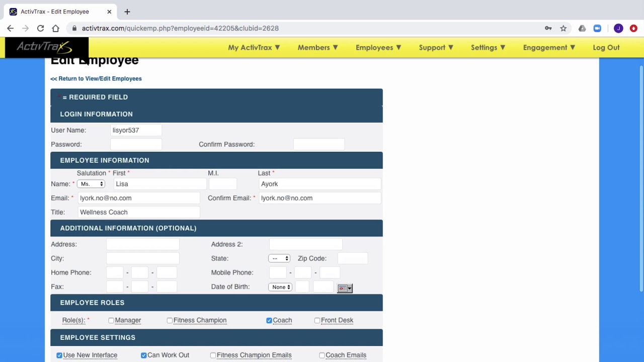Open a new browser tab
This screenshot has height=362, width=644.
tap(127, 12)
